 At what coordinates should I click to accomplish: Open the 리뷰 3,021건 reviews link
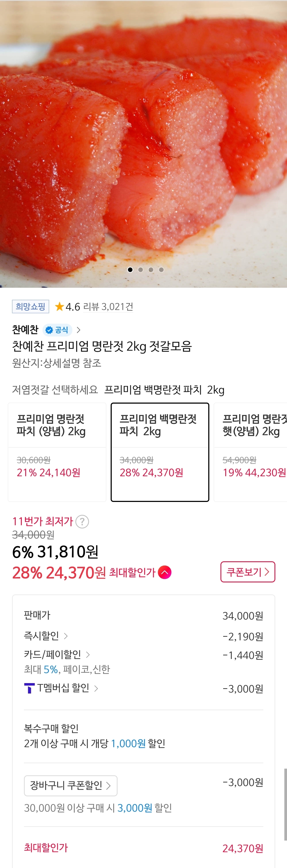tap(108, 307)
